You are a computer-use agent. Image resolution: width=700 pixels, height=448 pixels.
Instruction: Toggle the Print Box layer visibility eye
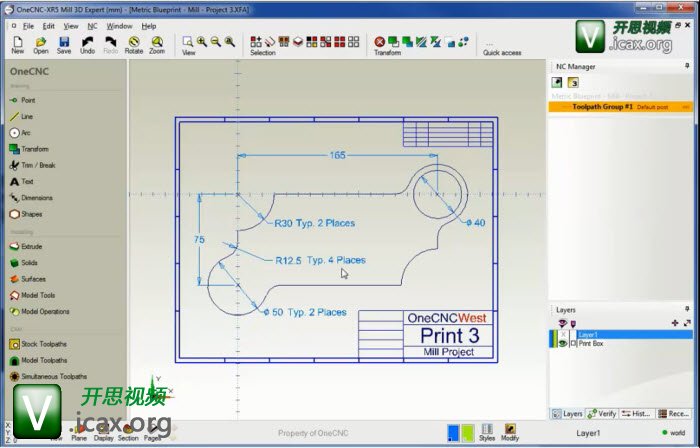562,343
